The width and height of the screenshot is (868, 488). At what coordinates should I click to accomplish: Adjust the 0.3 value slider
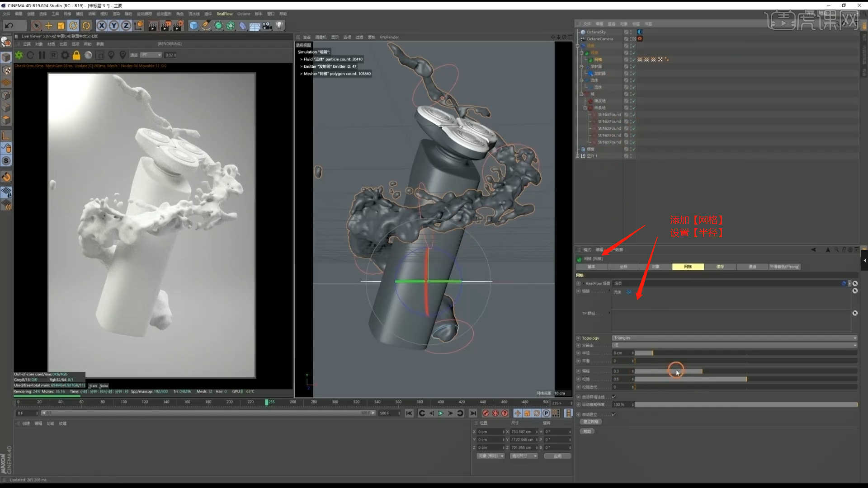746,371
